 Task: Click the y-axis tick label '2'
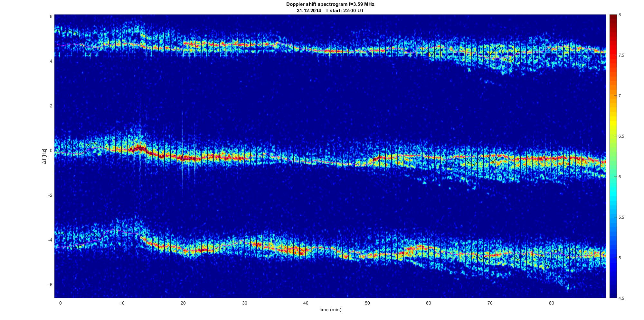(51, 106)
